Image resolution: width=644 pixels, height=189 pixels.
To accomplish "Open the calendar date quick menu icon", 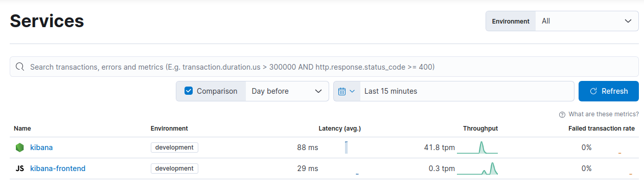I will click(347, 91).
